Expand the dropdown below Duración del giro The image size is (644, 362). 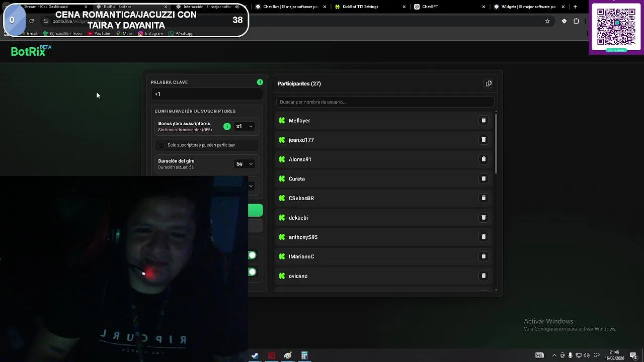point(251,186)
